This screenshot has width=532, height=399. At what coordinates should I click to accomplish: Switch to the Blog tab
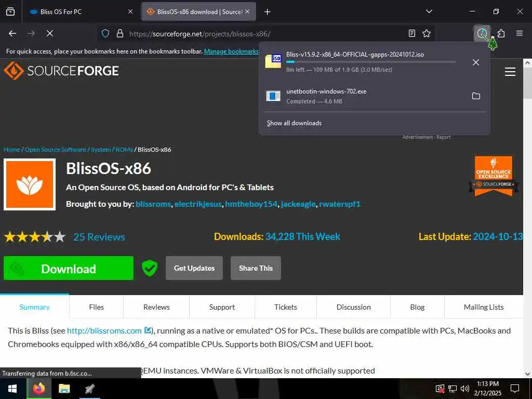click(x=417, y=307)
